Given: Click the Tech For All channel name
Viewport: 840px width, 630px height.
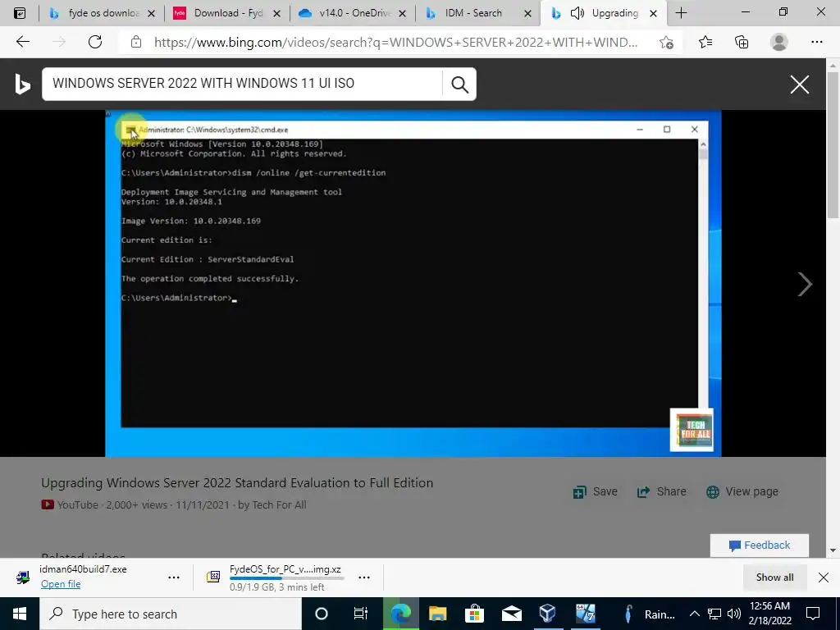Looking at the screenshot, I should pyautogui.click(x=279, y=504).
